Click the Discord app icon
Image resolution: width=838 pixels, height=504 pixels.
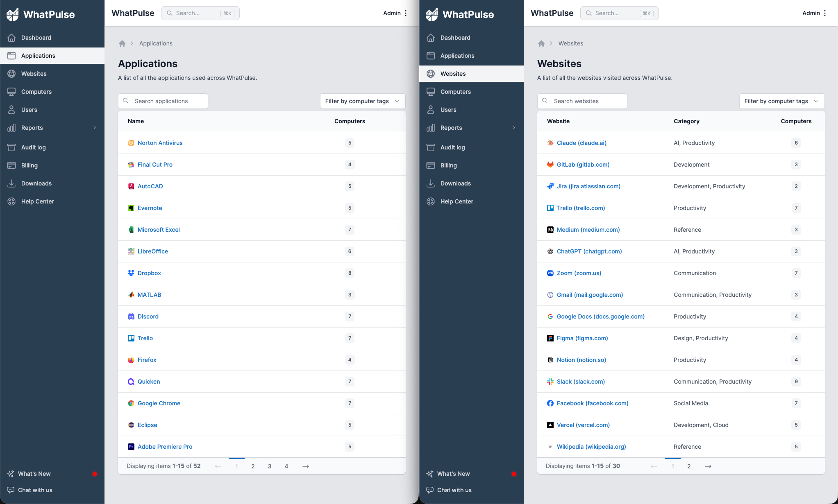tap(131, 316)
